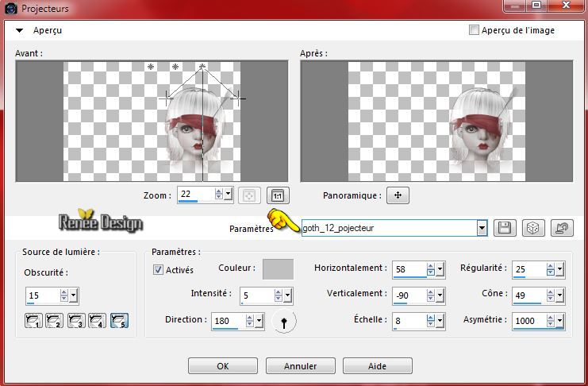
Task: Click the randomize parameters dice icon
Action: click(x=533, y=228)
